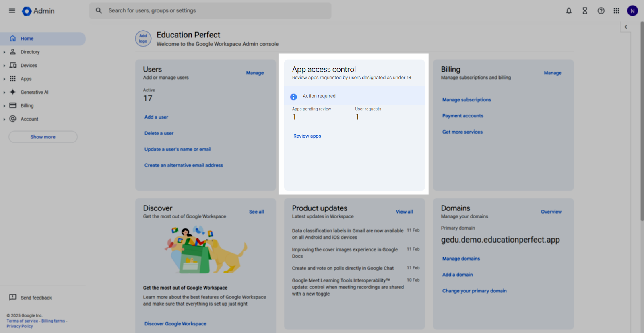The width and height of the screenshot is (644, 333).
Task: Click Update a user's name or email
Action: (x=178, y=149)
